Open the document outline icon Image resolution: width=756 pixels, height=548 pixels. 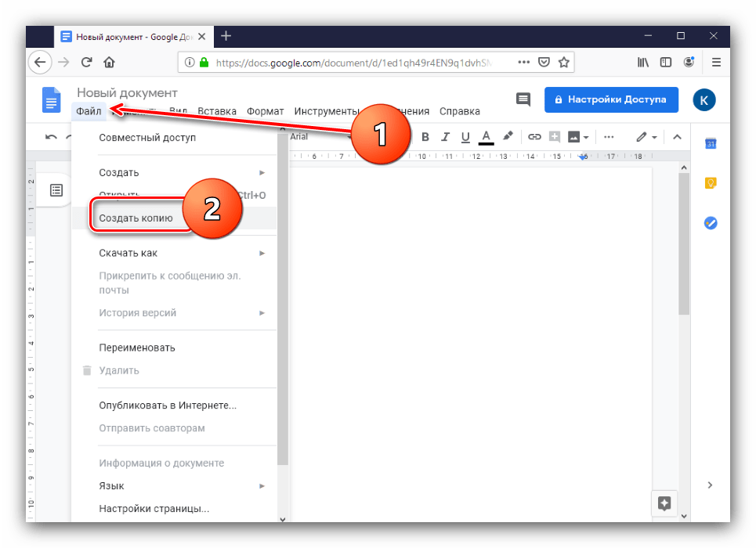click(56, 190)
